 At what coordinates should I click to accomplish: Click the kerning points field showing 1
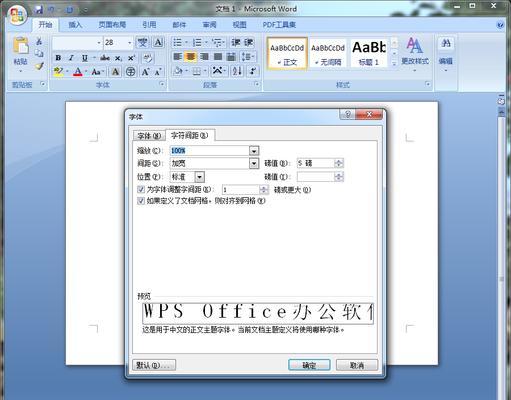click(240, 190)
